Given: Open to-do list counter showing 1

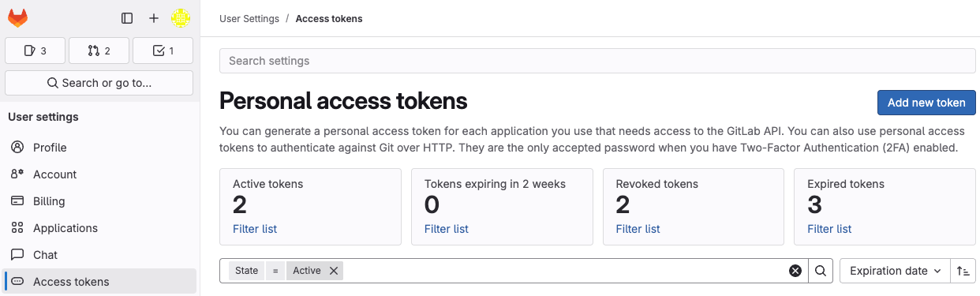Looking at the screenshot, I should click(x=163, y=51).
